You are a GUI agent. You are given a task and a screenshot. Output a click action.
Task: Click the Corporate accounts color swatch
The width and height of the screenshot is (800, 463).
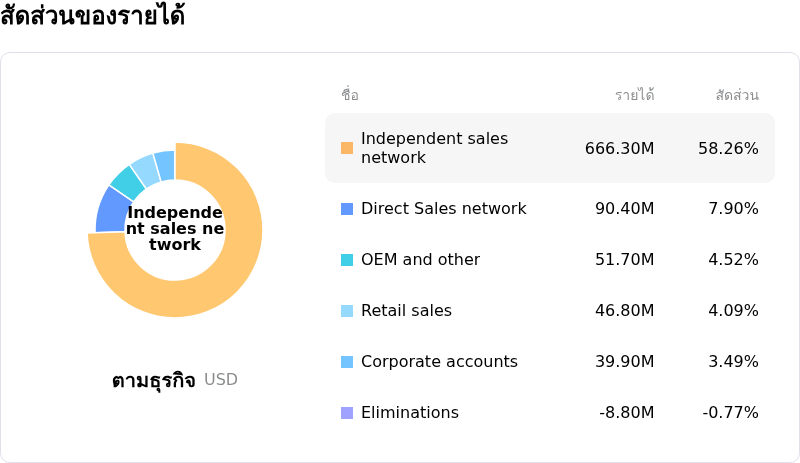pos(347,362)
